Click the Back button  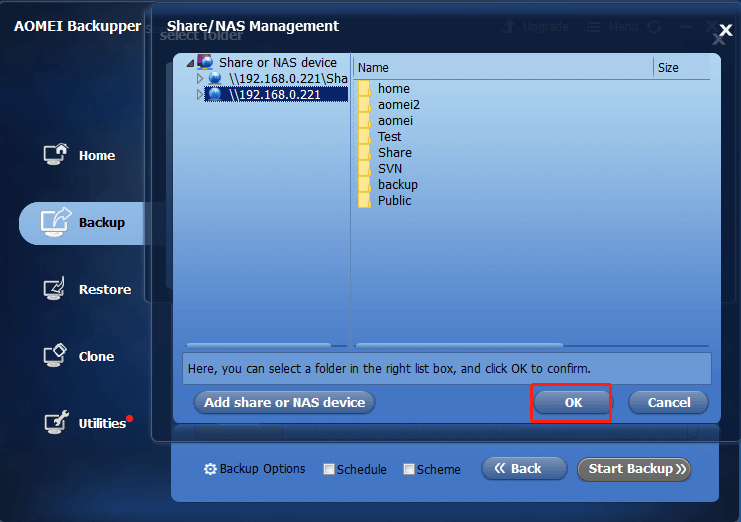(x=524, y=469)
